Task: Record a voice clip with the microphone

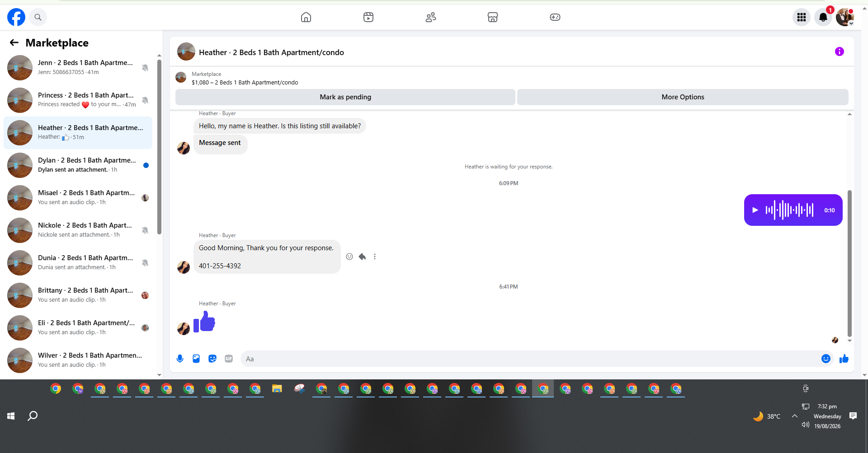Action: coord(180,359)
